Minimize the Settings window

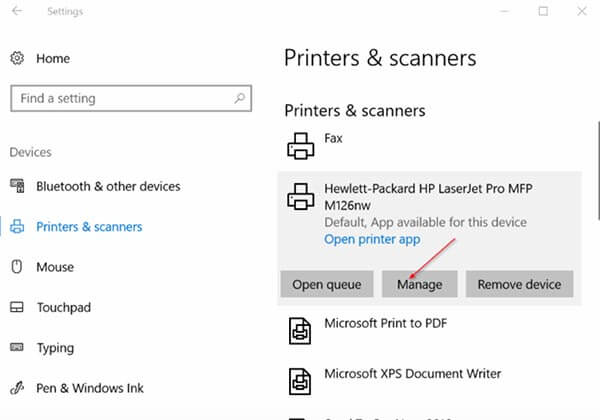click(504, 11)
